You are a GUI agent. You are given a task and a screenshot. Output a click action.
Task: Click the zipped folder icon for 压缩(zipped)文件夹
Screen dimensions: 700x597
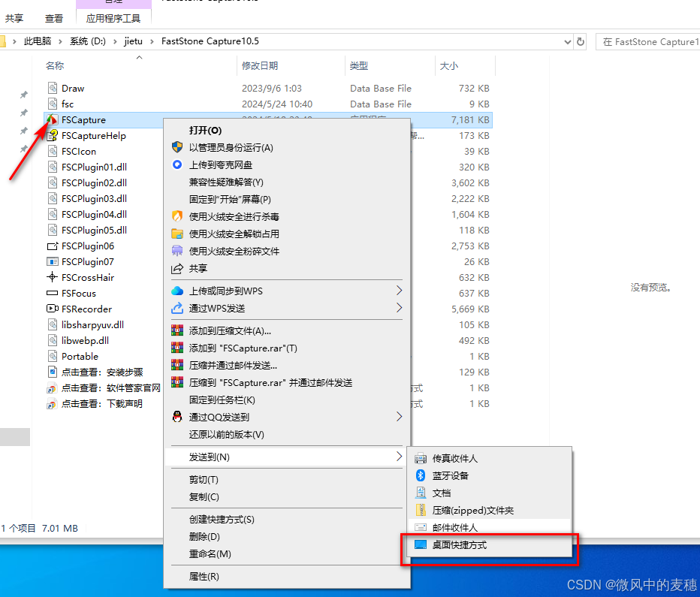[421, 510]
